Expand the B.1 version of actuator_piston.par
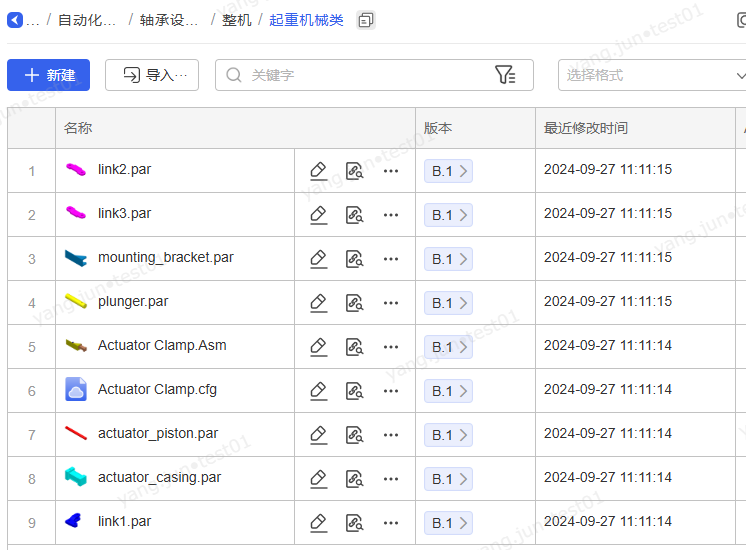 tap(448, 435)
